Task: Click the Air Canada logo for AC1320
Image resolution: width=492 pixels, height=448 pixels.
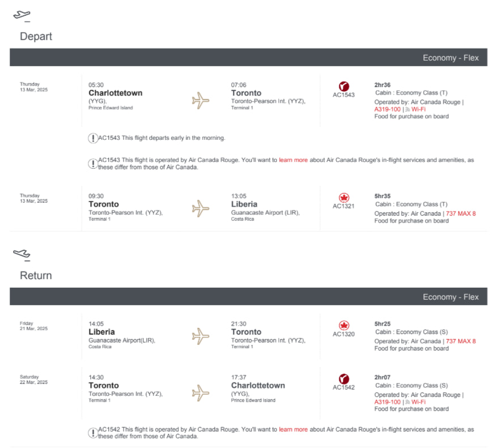Action: click(343, 325)
